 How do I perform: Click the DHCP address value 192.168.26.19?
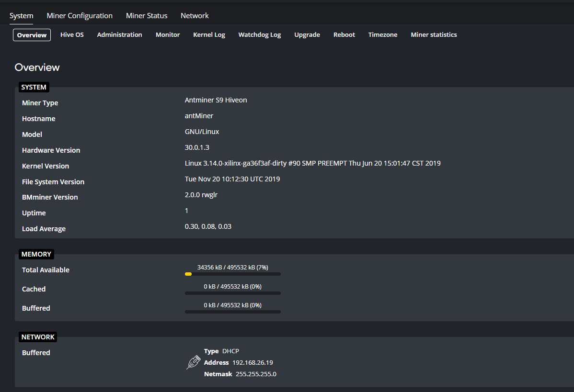[x=253, y=362]
